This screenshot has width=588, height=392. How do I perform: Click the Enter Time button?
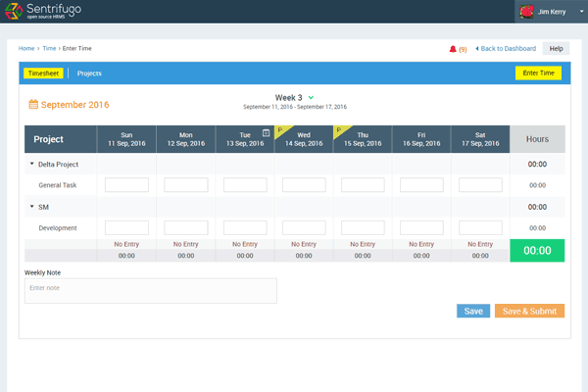click(x=538, y=73)
